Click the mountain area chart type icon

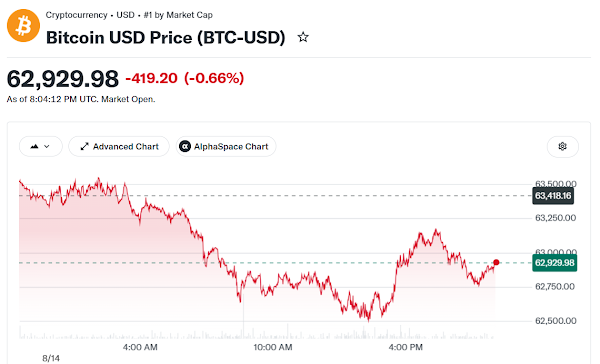(x=34, y=147)
